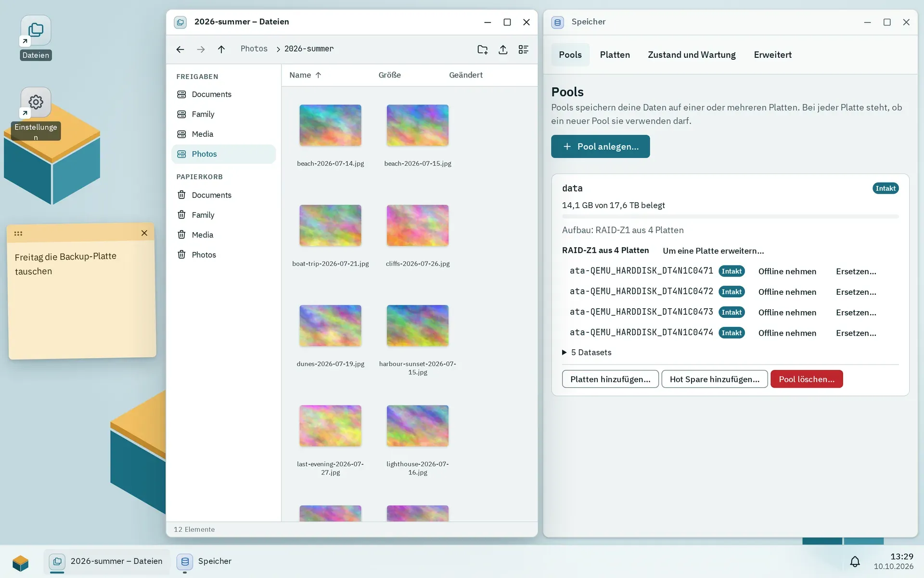Open notifications bell in taskbar

855,562
